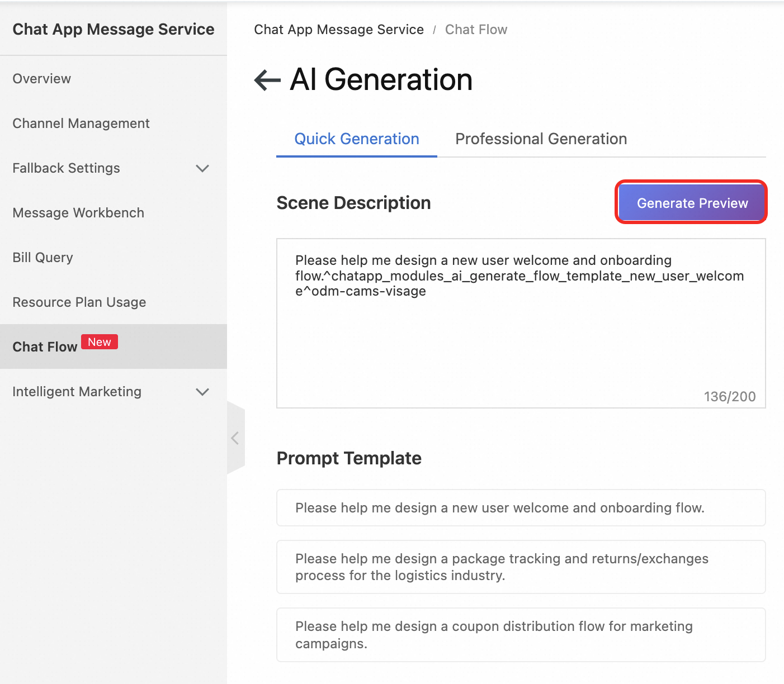
Task: Open Channel Management in the sidebar
Action: [81, 123]
